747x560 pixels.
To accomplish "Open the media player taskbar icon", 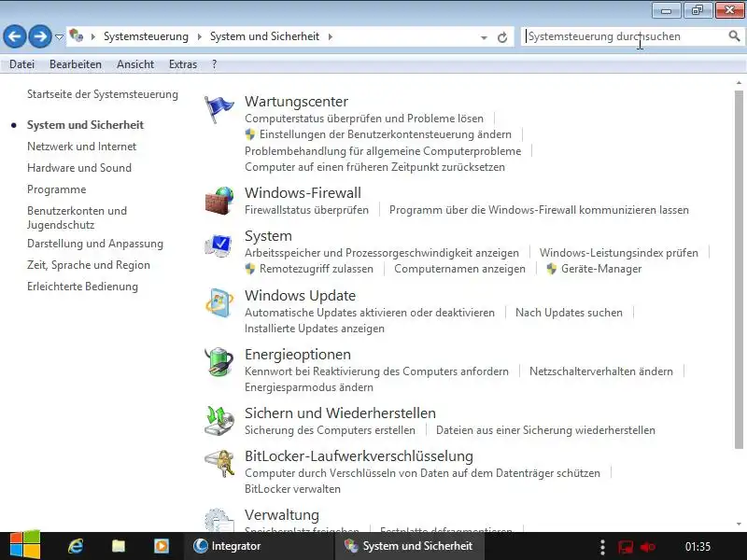I will pos(161,546).
